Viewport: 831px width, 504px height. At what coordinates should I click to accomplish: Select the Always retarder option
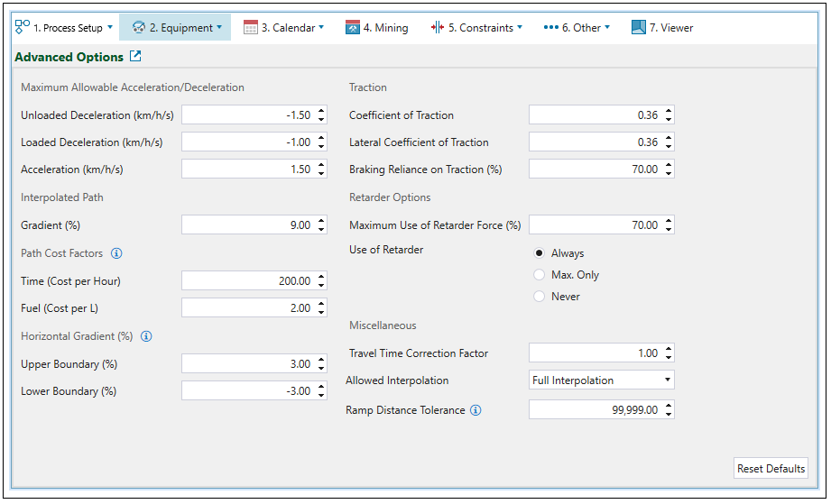(540, 253)
